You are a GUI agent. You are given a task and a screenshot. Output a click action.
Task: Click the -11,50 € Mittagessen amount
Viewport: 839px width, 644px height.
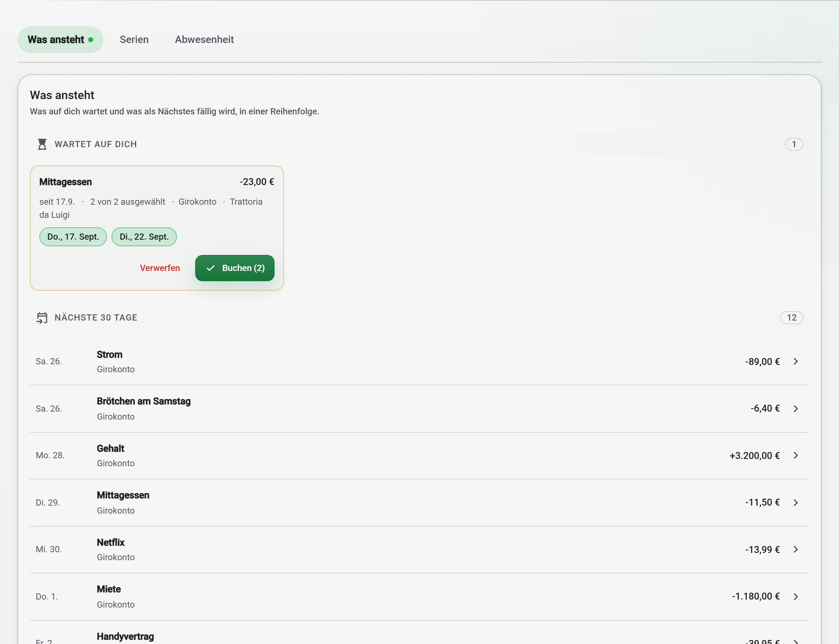762,503
